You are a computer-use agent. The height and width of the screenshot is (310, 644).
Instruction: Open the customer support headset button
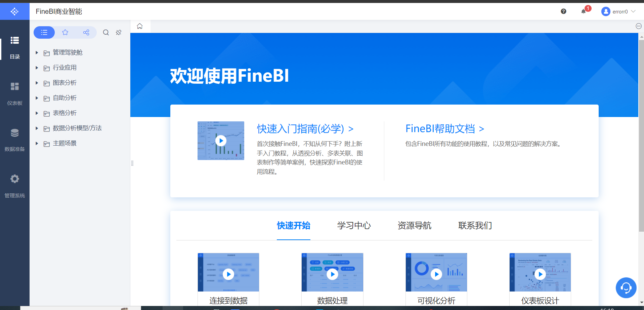point(626,288)
